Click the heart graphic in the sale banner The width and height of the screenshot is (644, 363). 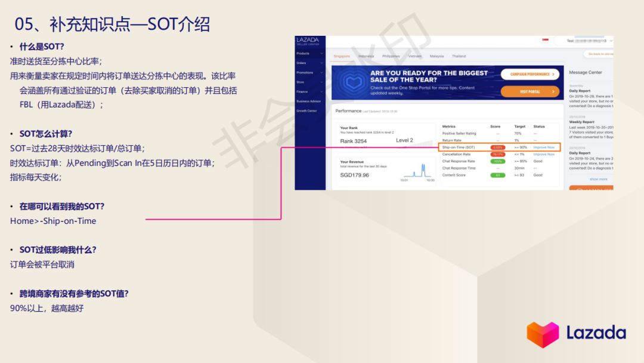tap(353, 82)
